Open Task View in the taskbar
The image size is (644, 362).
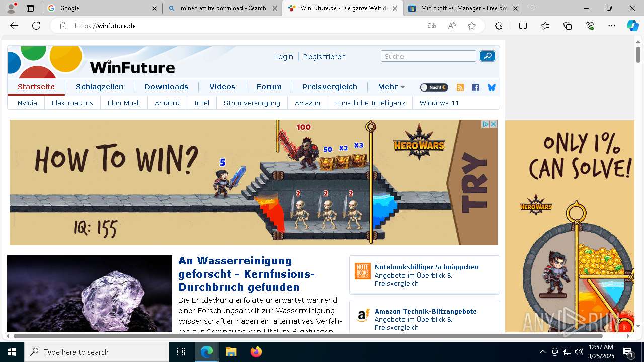(x=181, y=352)
